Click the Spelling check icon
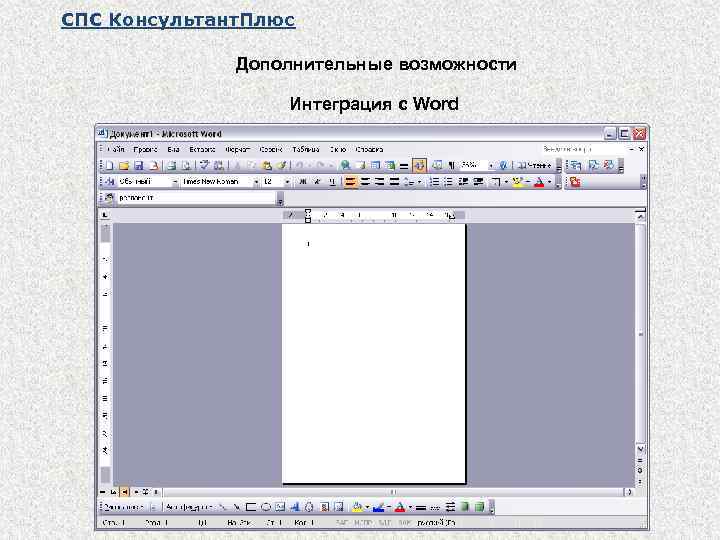The height and width of the screenshot is (540, 720). 205,166
